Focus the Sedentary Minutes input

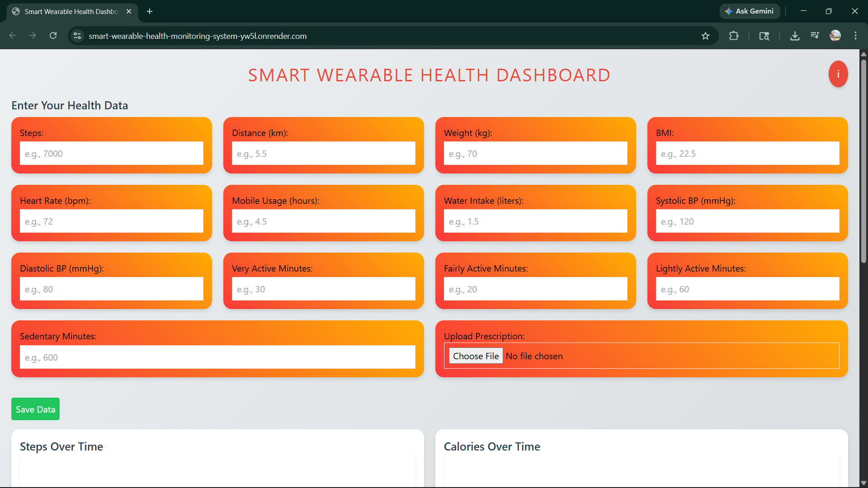[x=217, y=357]
